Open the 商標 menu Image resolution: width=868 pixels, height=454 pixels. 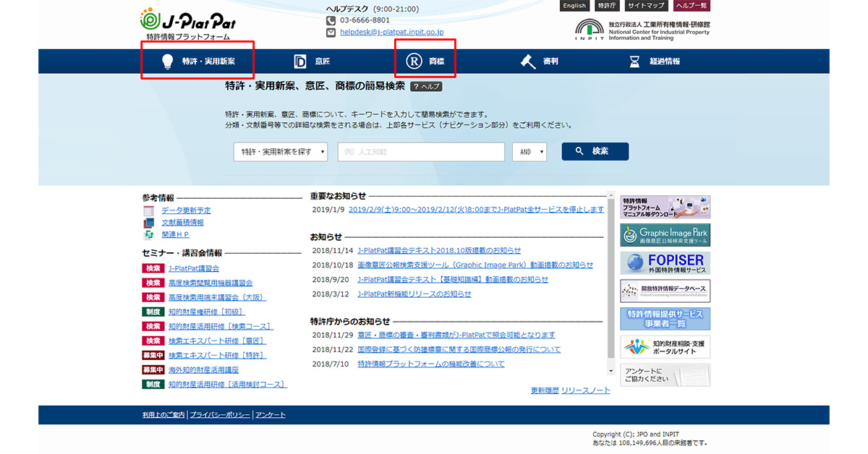pos(425,61)
